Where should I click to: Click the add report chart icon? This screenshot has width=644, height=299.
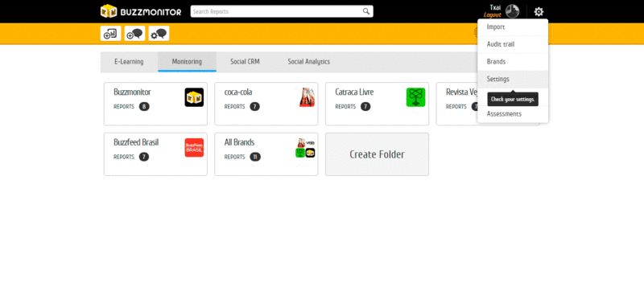coord(110,34)
